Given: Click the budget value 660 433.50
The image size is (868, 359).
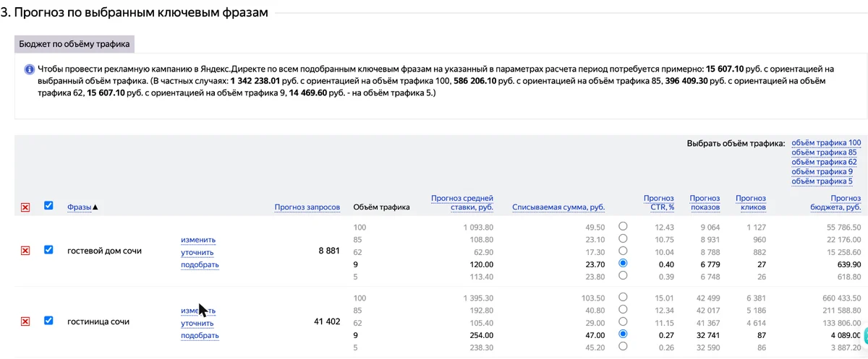Looking at the screenshot, I should (x=840, y=298).
